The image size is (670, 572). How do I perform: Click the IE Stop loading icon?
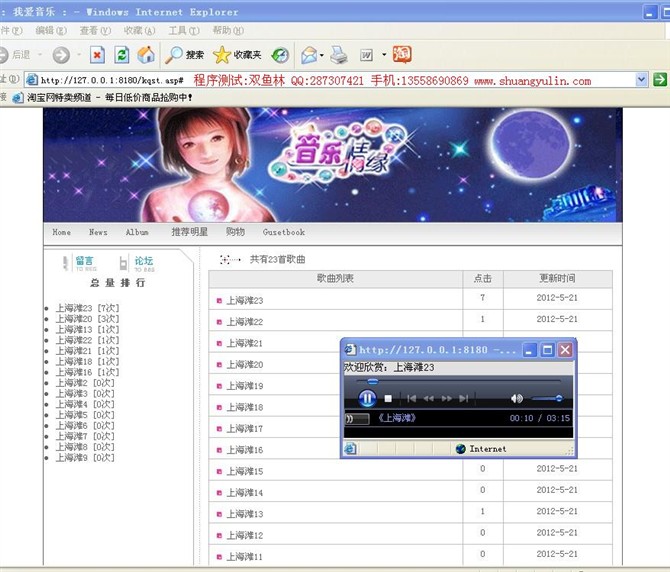pos(97,55)
